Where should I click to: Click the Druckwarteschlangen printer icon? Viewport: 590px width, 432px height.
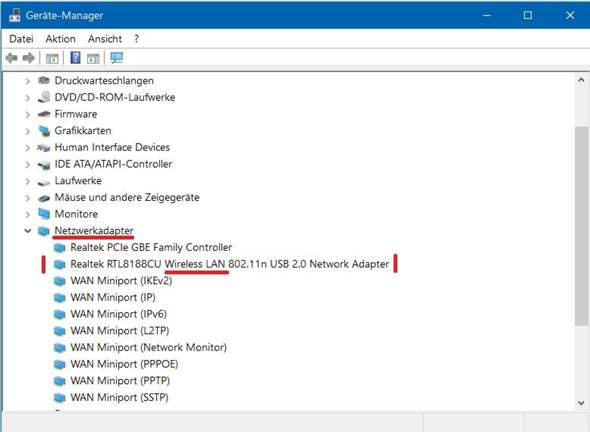click(44, 80)
